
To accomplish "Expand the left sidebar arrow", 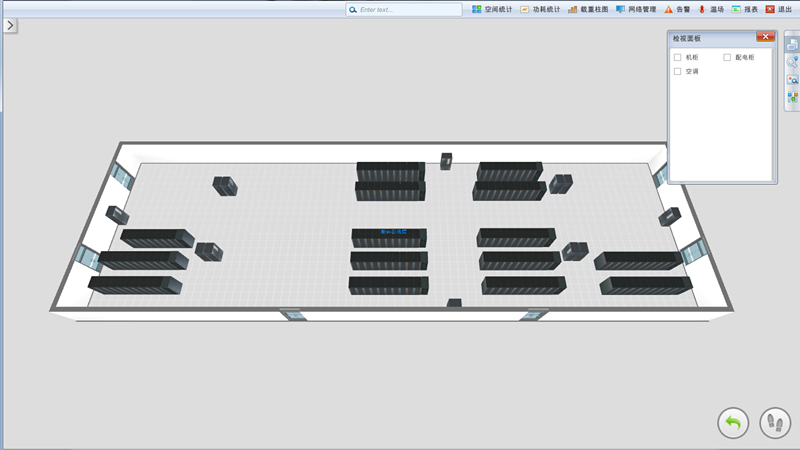I will (9, 25).
